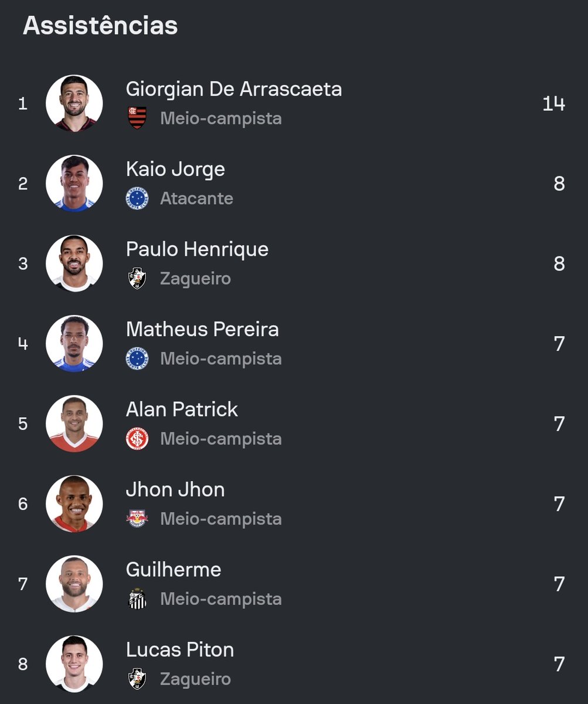Screen dimensions: 588x704
Task: Click the Red Bull Bragantino crest
Action: coord(137,519)
